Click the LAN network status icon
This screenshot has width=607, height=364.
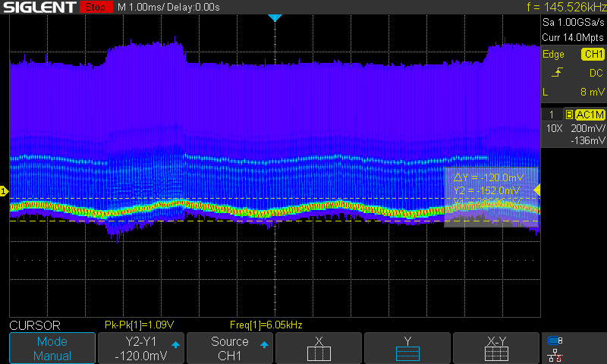(555, 355)
